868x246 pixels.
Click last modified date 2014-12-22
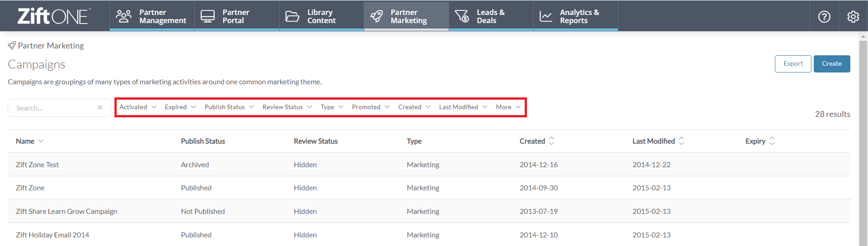[x=651, y=164]
